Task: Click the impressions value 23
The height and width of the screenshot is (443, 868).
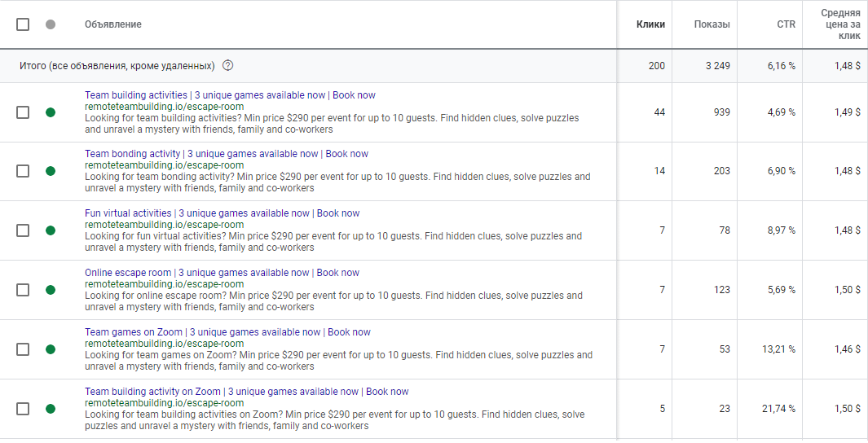Action: tap(725, 409)
